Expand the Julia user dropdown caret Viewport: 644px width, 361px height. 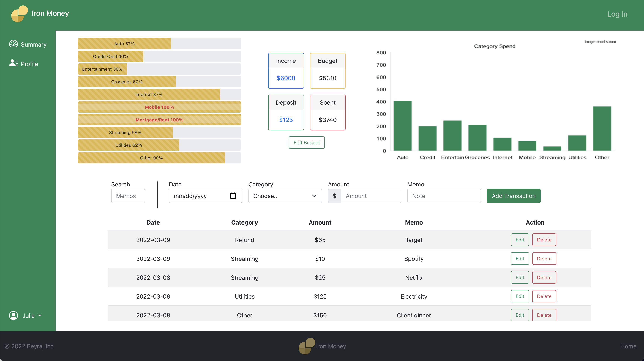(40, 316)
